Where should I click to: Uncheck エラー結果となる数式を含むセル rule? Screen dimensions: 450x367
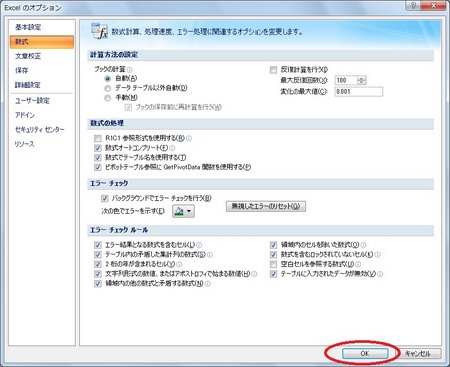tap(98, 245)
